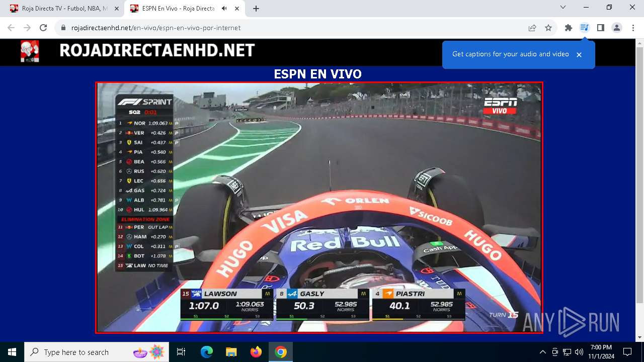Dismiss the captions popup with X
The width and height of the screenshot is (644, 362).
[579, 54]
